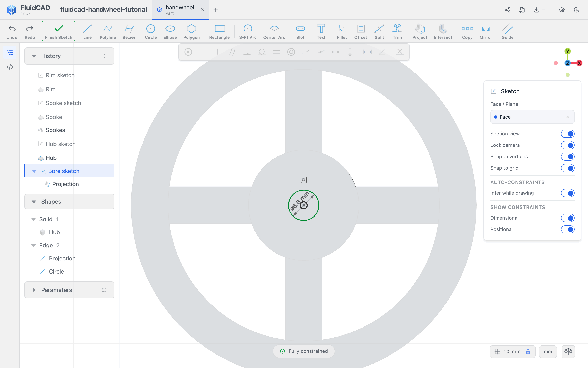Pick the Slot tool
Viewport: 588px width, 368px height.
click(x=300, y=32)
